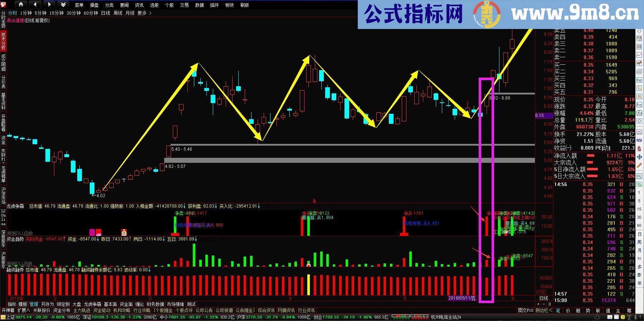Switch to the 日线 period at top

point(106,13)
